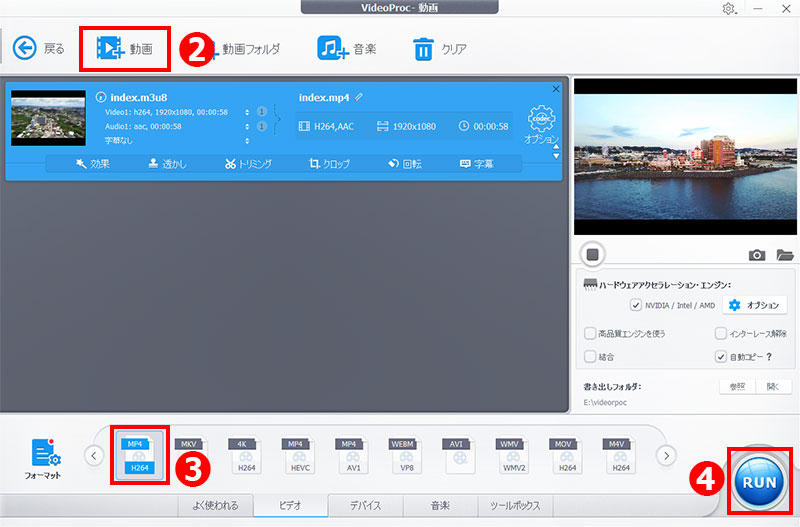
Task: Open codec オプション gear for index.mp4
Action: tap(541, 124)
